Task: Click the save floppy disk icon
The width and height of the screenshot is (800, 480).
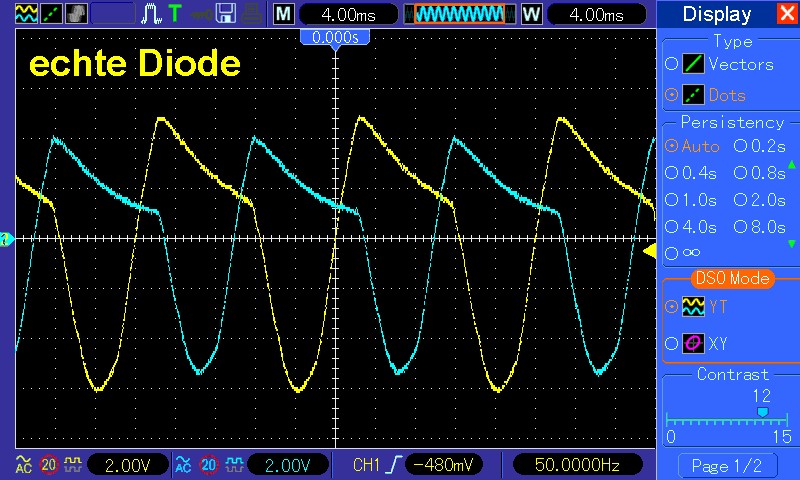Action: click(x=225, y=14)
